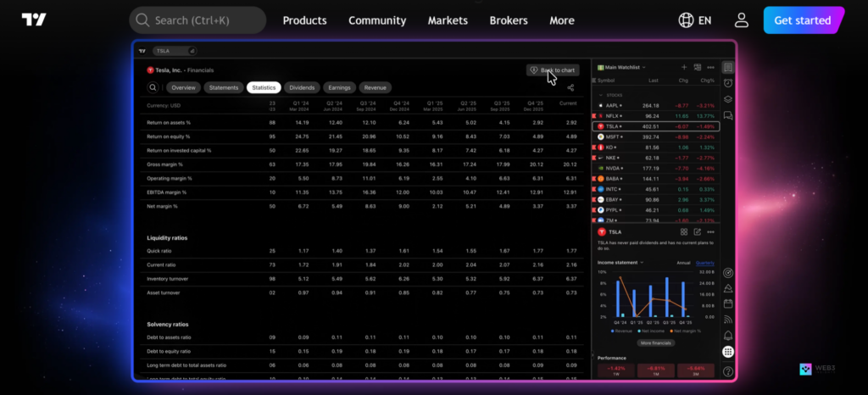Open the EN language selector globe
The image size is (868, 395).
pyautogui.click(x=686, y=20)
